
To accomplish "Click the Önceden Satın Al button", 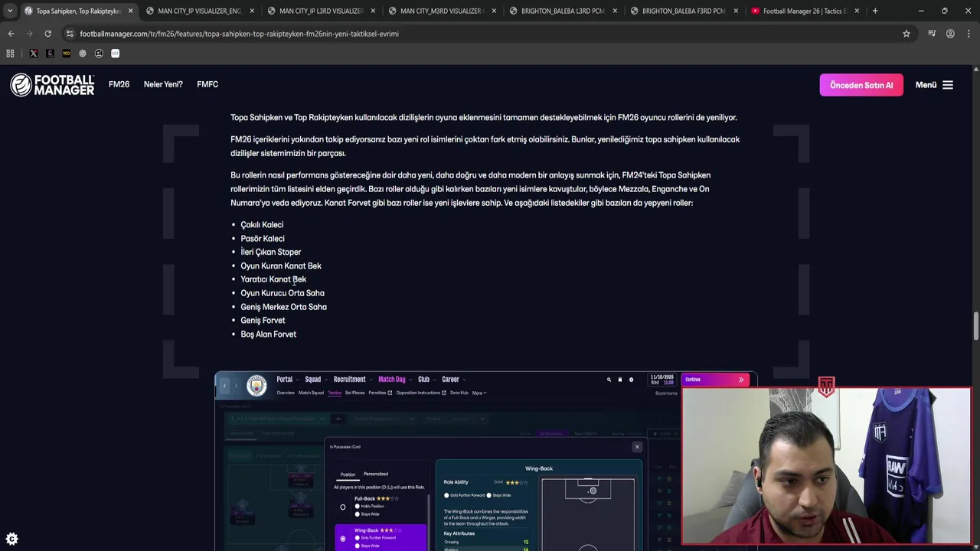I will click(x=861, y=85).
